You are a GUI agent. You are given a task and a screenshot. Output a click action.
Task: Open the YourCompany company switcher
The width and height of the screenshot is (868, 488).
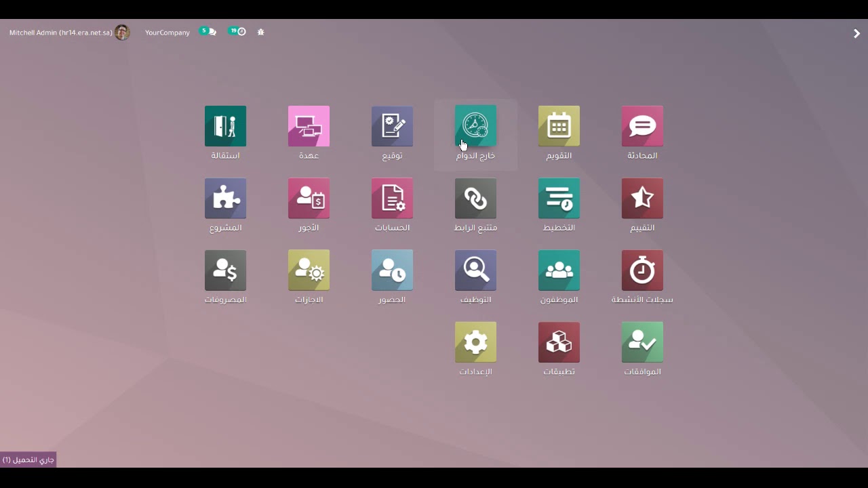click(167, 33)
